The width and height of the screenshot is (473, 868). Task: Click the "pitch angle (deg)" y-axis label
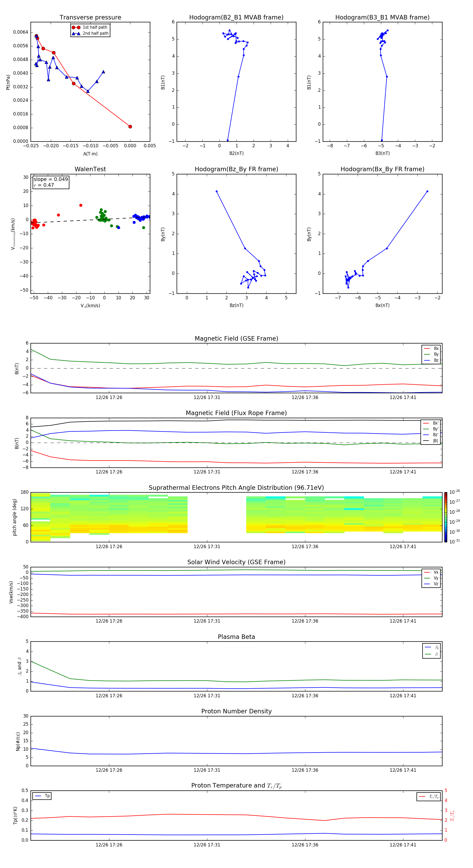15,517
